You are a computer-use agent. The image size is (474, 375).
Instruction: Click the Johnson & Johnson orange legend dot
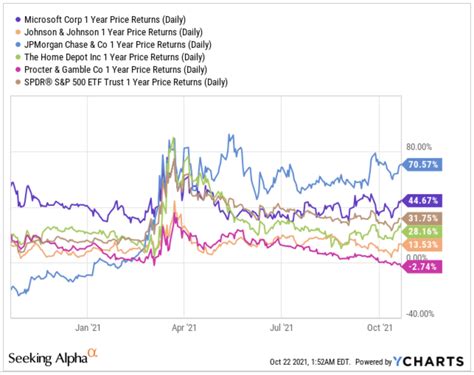[18, 32]
